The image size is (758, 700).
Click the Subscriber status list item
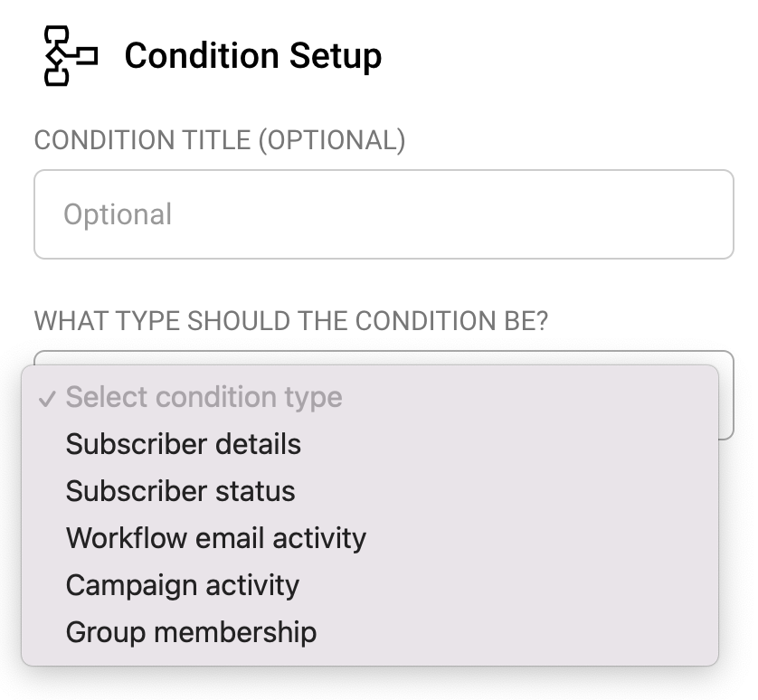click(x=181, y=491)
